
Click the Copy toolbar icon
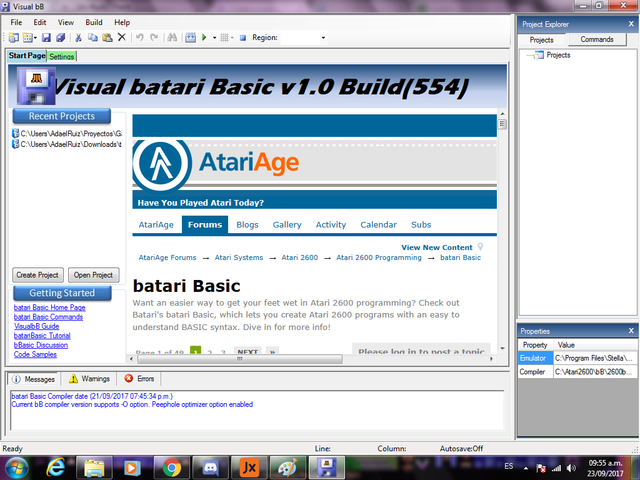(92, 38)
